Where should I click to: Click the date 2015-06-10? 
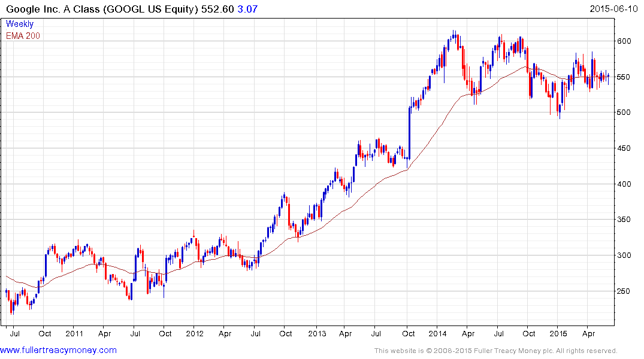[613, 8]
